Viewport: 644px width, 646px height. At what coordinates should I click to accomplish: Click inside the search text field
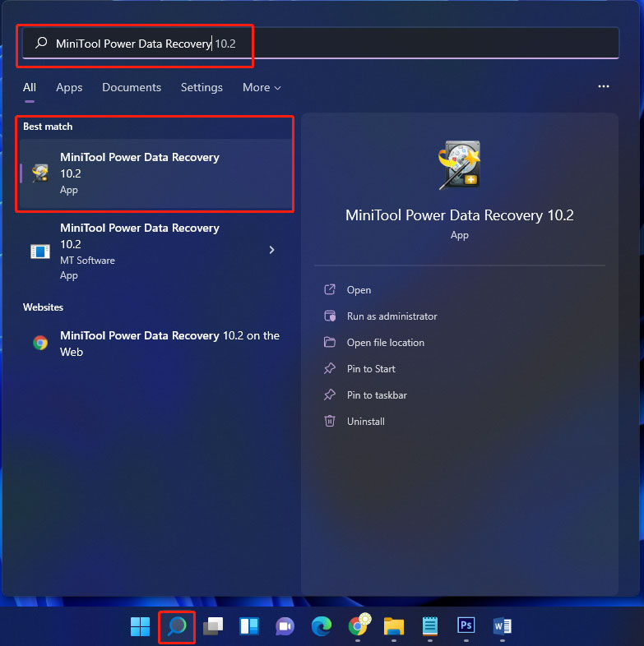click(320, 43)
